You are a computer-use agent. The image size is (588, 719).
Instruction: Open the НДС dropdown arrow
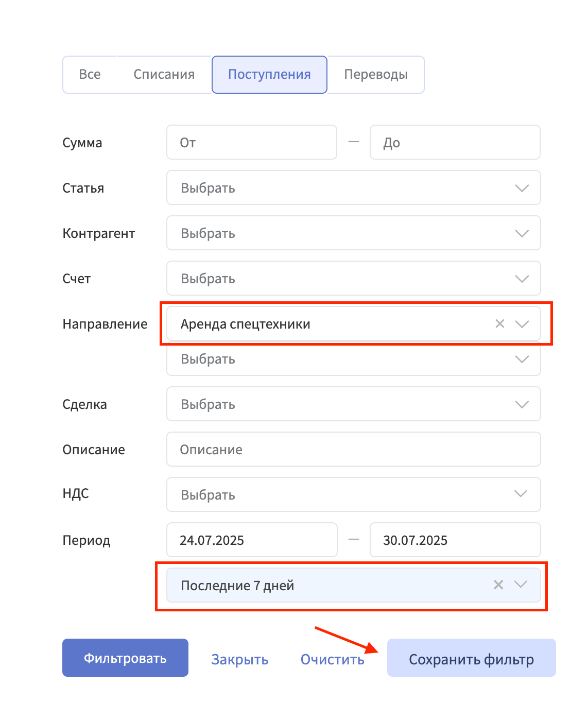pos(521,494)
